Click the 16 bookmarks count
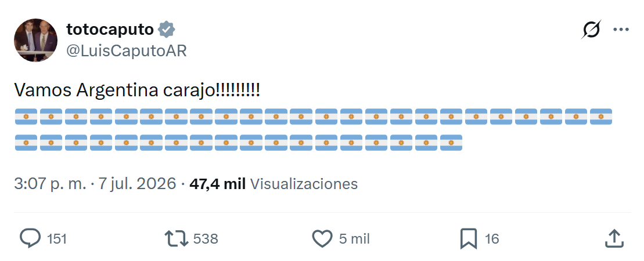The height and width of the screenshot is (261, 644). coord(492,239)
